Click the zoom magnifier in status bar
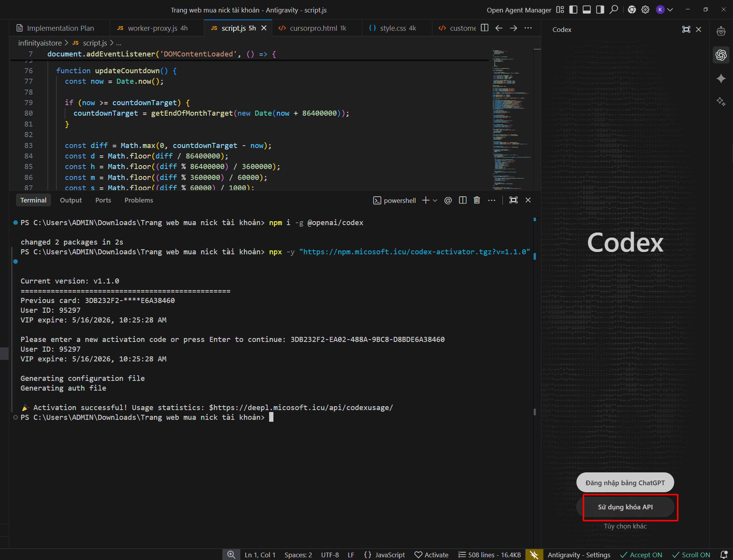The height and width of the screenshot is (560, 733). point(231,555)
